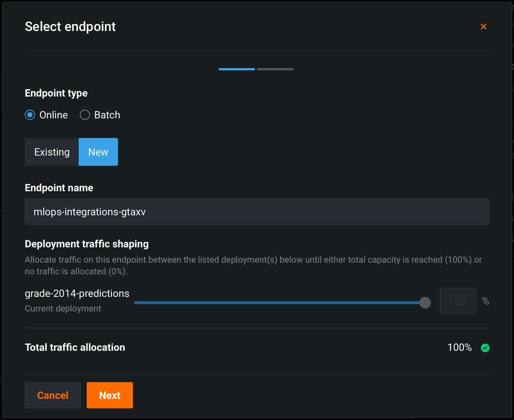
Task: Choose the New endpoint tab
Action: (x=98, y=152)
